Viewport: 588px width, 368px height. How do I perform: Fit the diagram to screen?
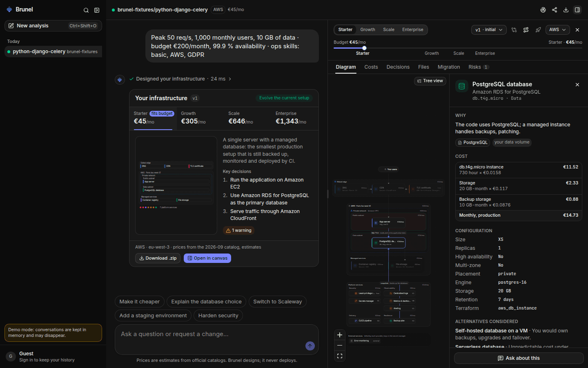click(x=340, y=356)
